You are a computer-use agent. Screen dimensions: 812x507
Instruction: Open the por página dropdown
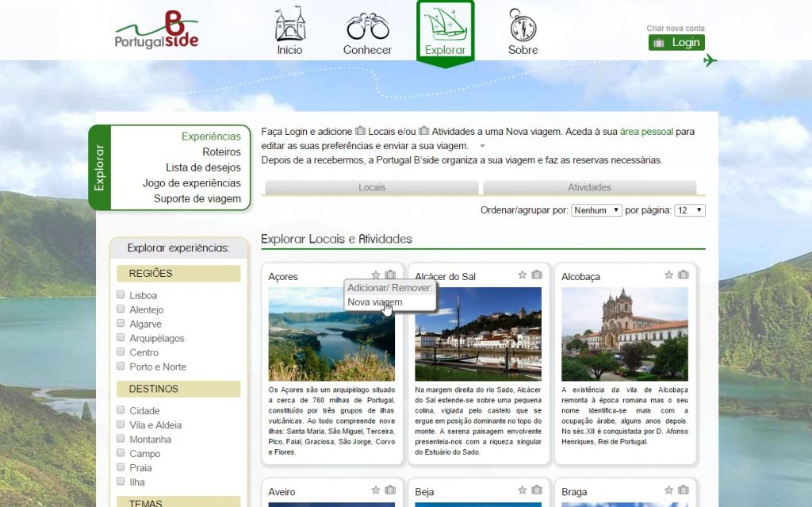point(689,210)
